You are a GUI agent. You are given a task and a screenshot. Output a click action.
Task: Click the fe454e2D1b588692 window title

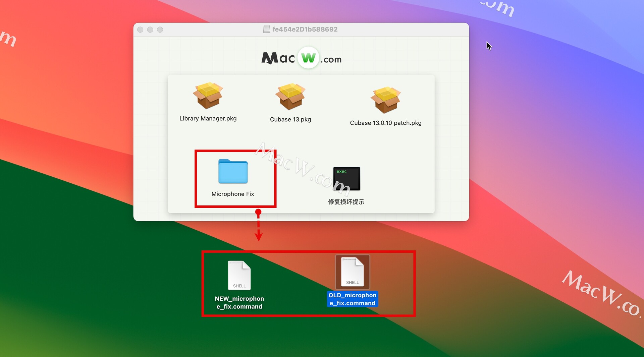[305, 29]
